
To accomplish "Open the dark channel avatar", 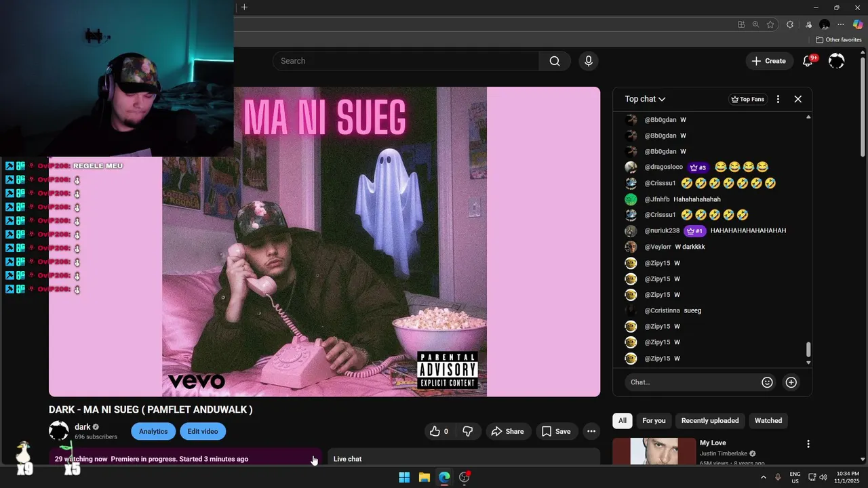I will click(x=59, y=431).
